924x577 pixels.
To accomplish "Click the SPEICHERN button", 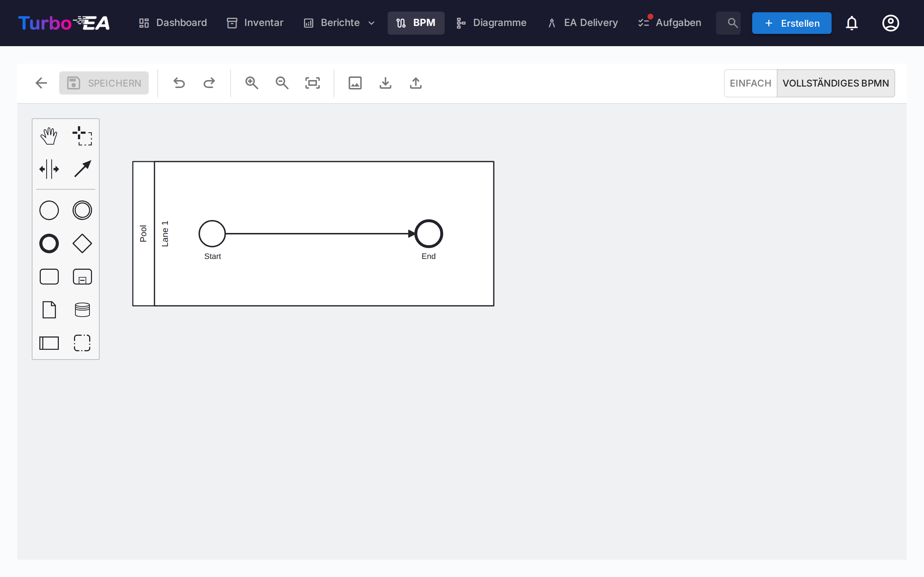I will click(104, 83).
